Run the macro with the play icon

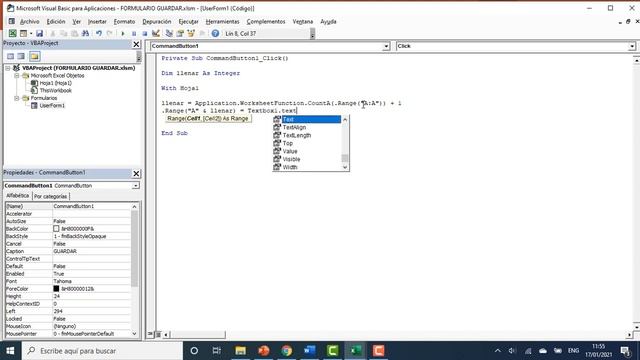coord(123,33)
